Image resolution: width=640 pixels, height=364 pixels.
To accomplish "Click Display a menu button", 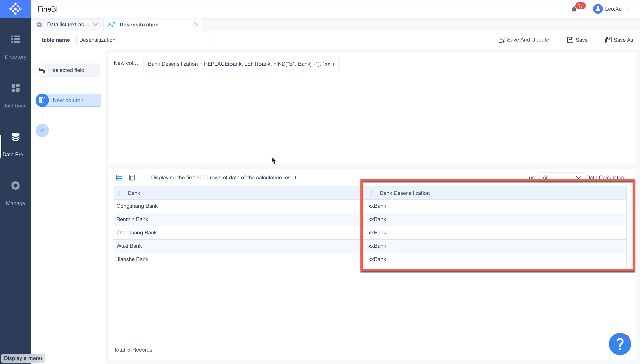I will (x=23, y=358).
